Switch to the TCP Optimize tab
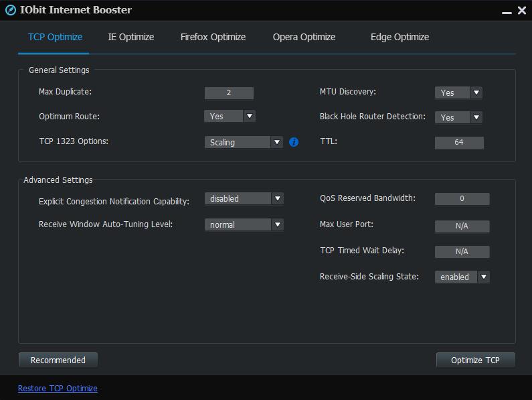The height and width of the screenshot is (400, 532). click(55, 37)
